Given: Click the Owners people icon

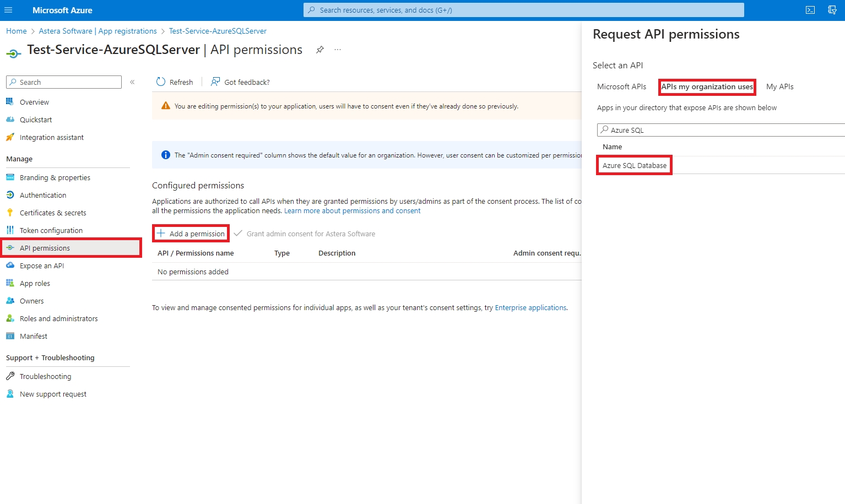Looking at the screenshot, I should (x=10, y=301).
